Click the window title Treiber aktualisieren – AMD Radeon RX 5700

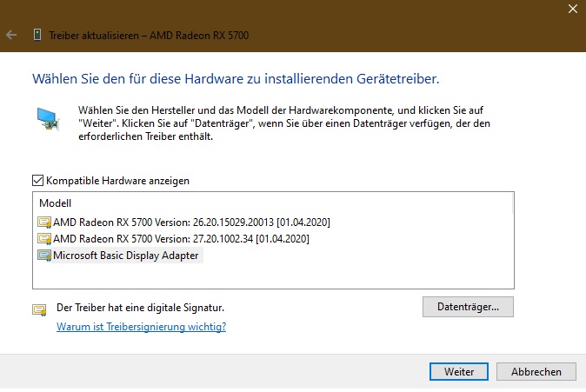[149, 36]
